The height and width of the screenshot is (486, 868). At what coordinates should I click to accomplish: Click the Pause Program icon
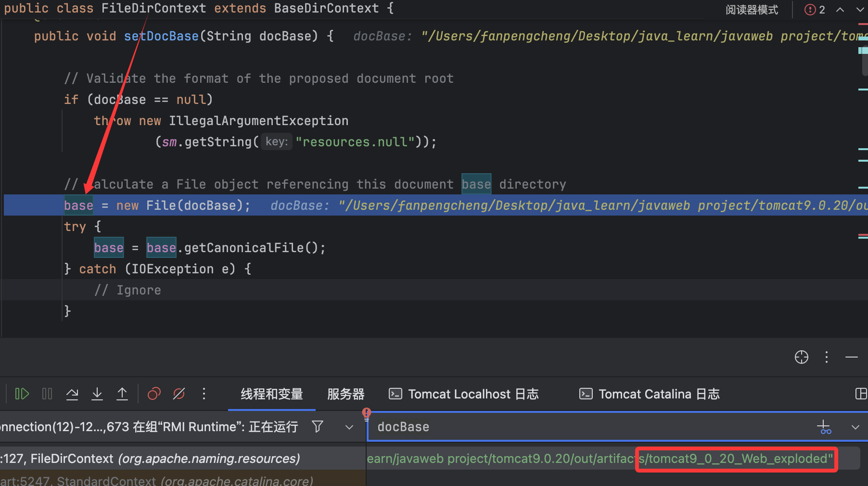point(47,394)
